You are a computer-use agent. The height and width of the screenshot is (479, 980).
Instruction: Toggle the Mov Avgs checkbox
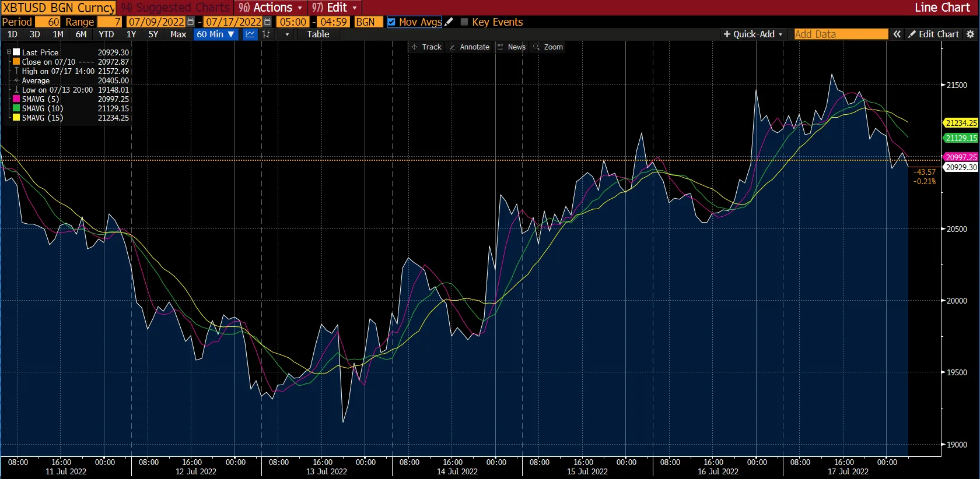coord(391,22)
